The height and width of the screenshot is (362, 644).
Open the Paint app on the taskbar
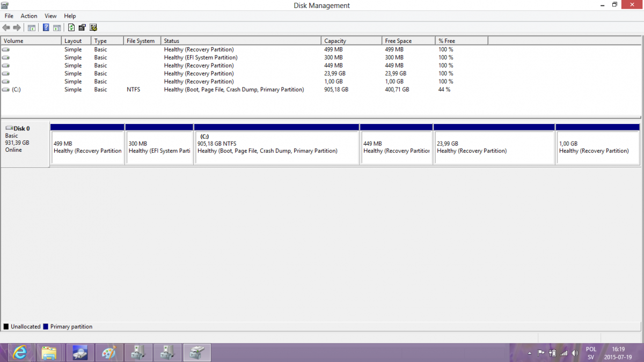[x=109, y=352]
